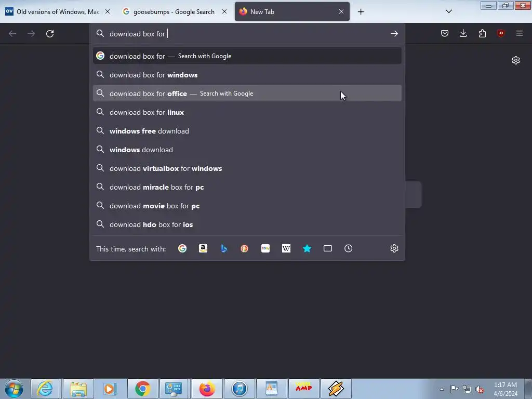The width and height of the screenshot is (532, 399).
Task: Choose suggestion windows download
Action: pyautogui.click(x=247, y=150)
